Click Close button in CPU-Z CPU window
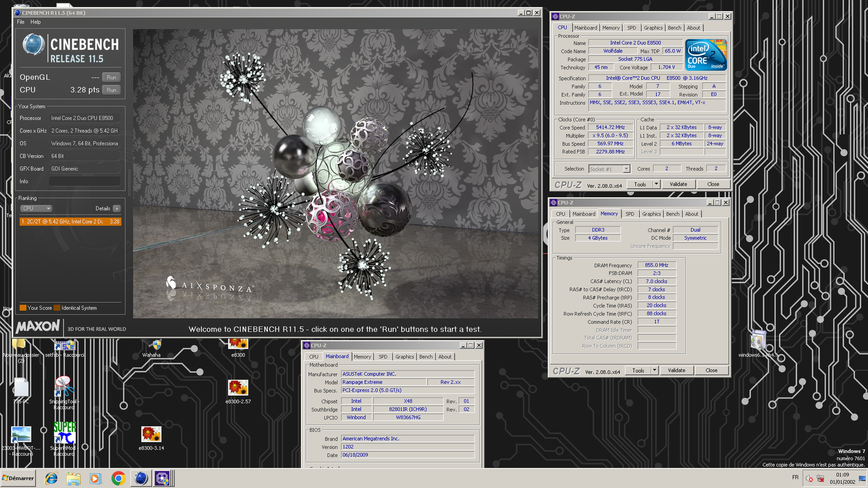The height and width of the screenshot is (488, 868). (x=713, y=184)
